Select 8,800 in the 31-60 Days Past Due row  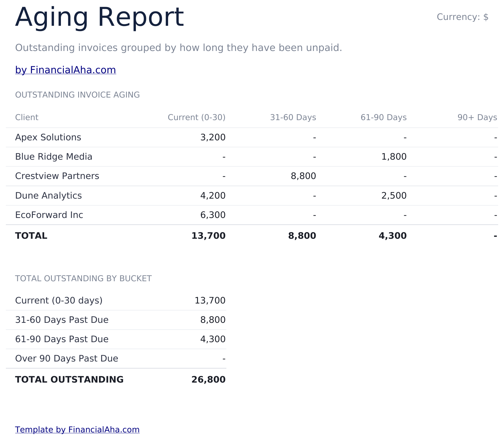pos(213,320)
